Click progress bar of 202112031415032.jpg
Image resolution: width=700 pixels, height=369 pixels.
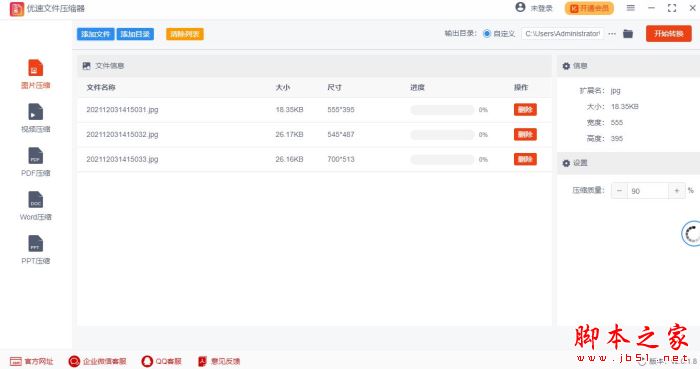coord(442,135)
